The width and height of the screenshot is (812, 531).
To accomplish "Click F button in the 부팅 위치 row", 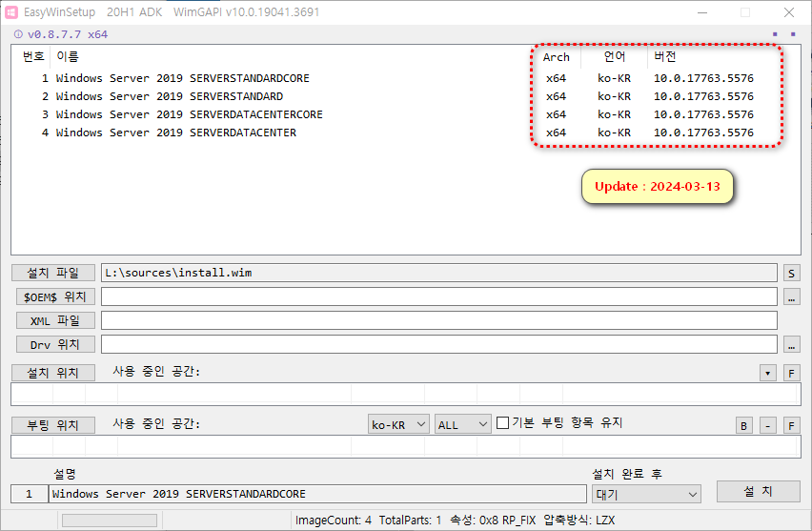I will 791,425.
